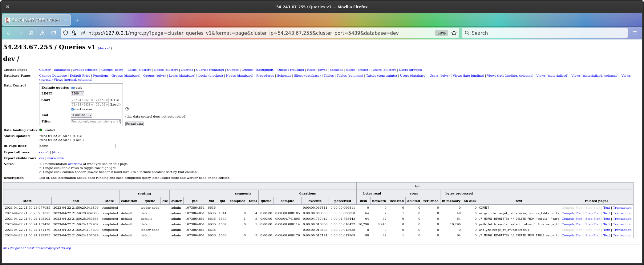Open Transaction link for the Analyze merge_tt row

tap(622, 230)
